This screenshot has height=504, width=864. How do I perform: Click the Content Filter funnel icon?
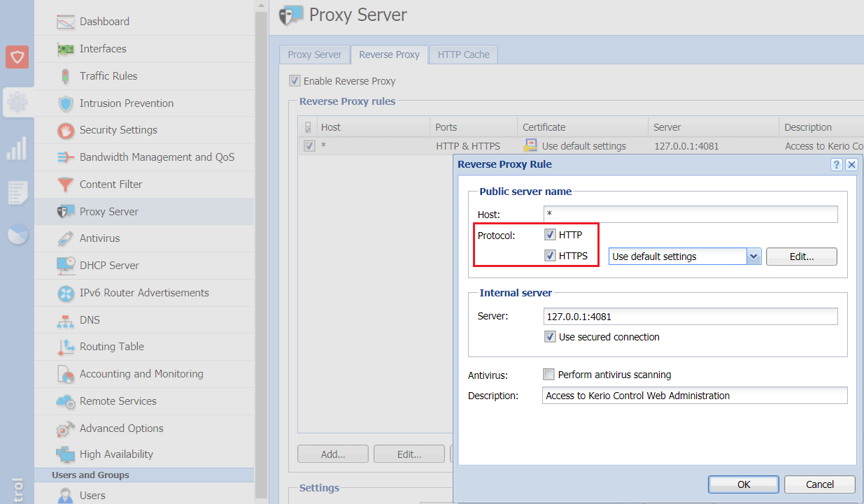[66, 185]
